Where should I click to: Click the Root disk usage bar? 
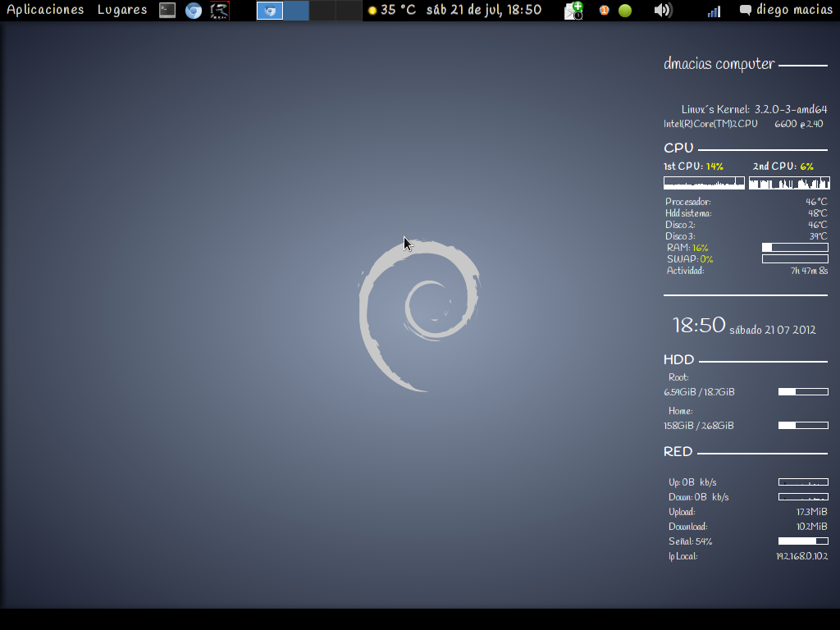coord(803,392)
